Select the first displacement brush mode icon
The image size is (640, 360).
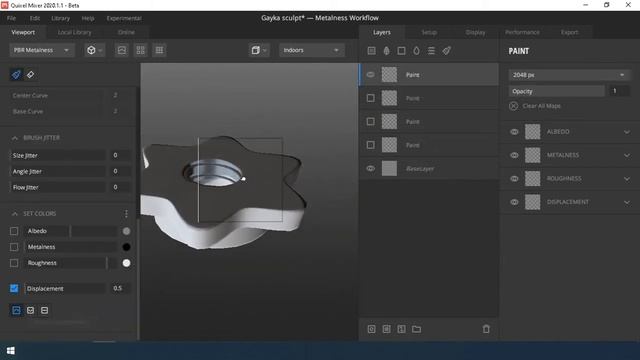click(16, 310)
